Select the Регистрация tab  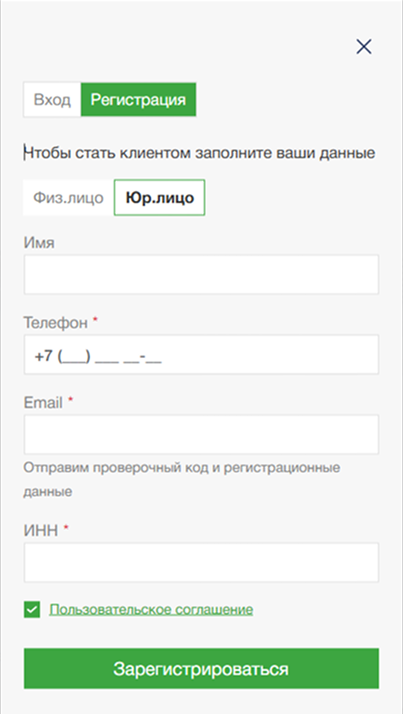(138, 100)
